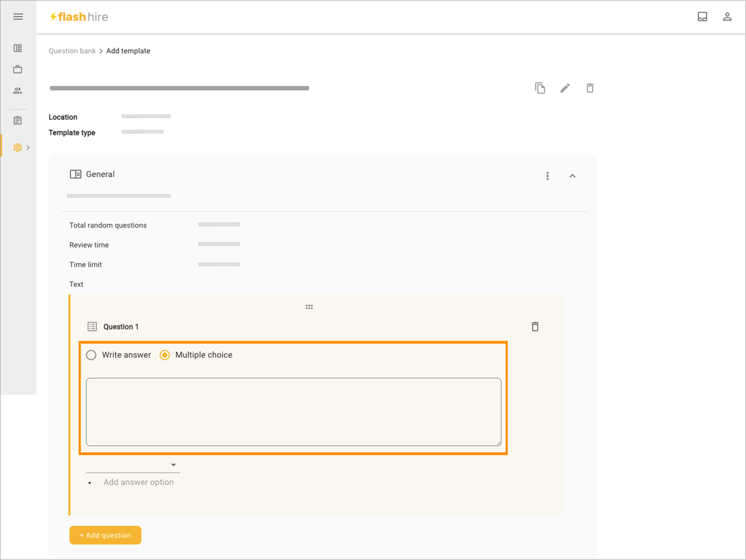Select the Multiple choice radio option
The image size is (746, 560).
coord(165,355)
